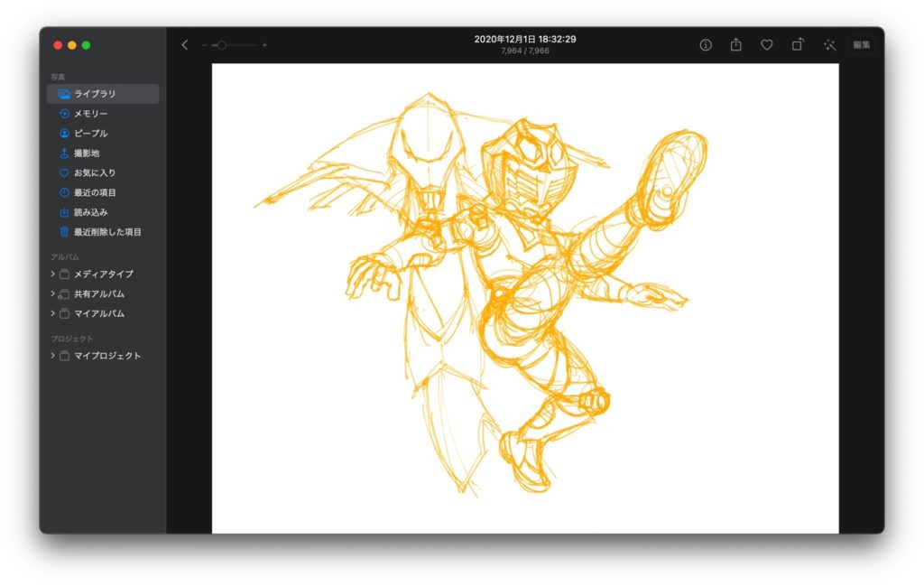The width and height of the screenshot is (924, 586).
Task: Close the Photos window with red button
Action: (x=58, y=45)
